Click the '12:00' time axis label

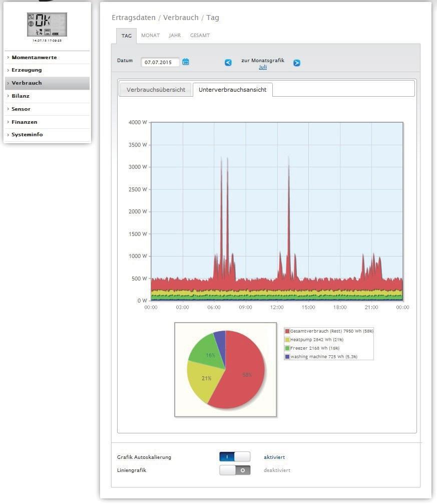click(x=277, y=307)
